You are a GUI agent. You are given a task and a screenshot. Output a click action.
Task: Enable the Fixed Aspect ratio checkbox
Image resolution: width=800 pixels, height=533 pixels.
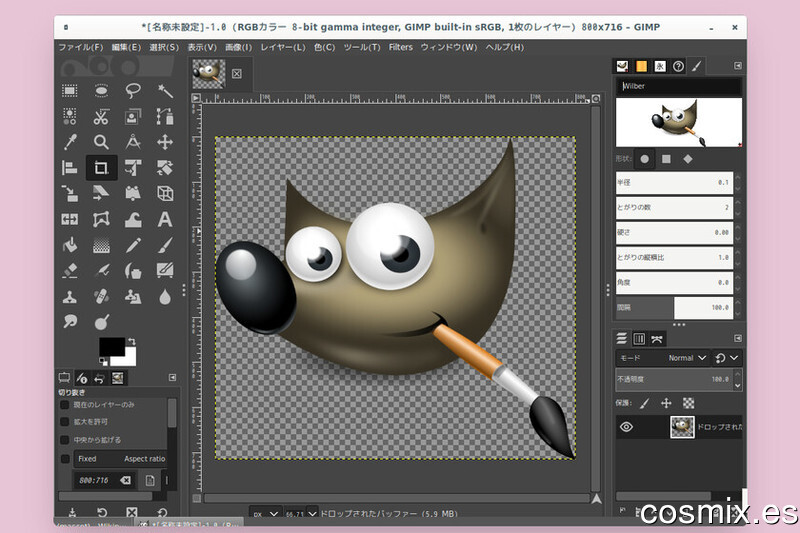pos(65,459)
